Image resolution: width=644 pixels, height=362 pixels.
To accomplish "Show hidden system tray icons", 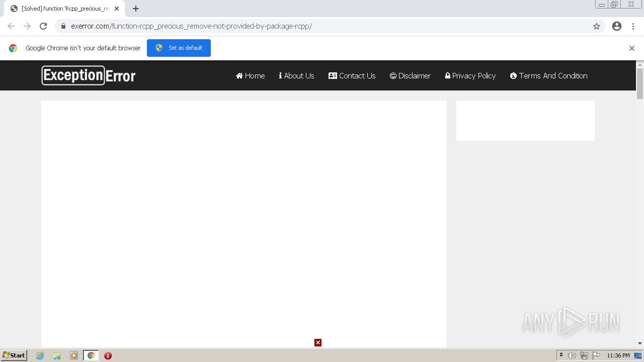I will 561,355.
